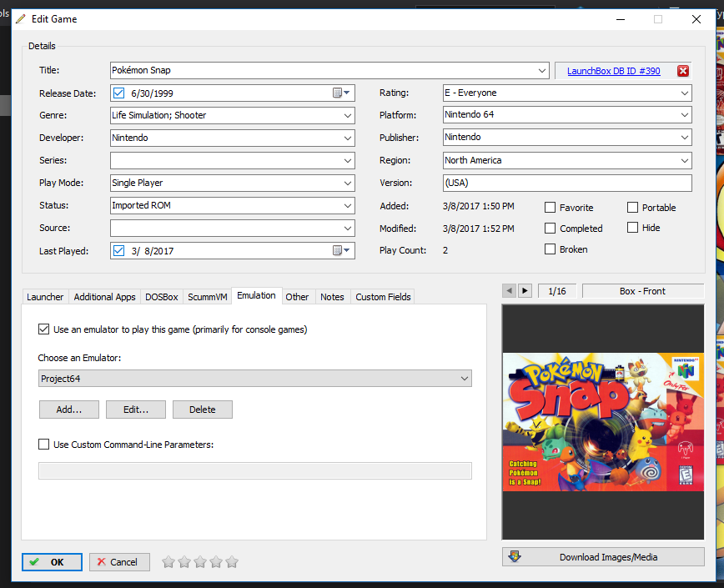Expand the Region dropdown

click(684, 160)
